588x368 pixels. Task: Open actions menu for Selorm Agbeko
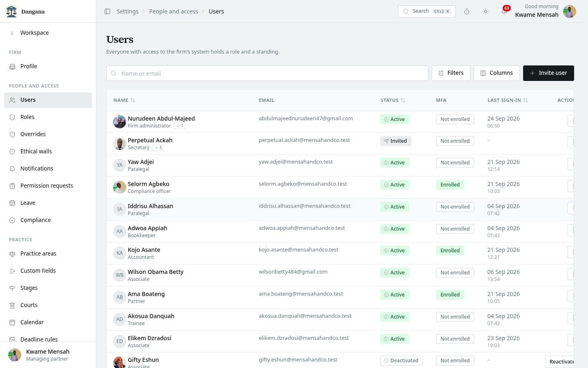click(x=571, y=186)
